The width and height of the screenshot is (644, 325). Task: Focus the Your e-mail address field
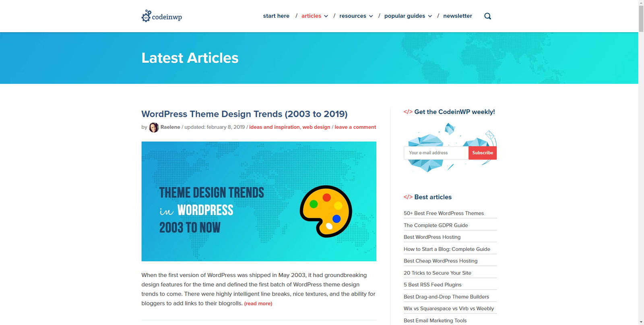436,153
